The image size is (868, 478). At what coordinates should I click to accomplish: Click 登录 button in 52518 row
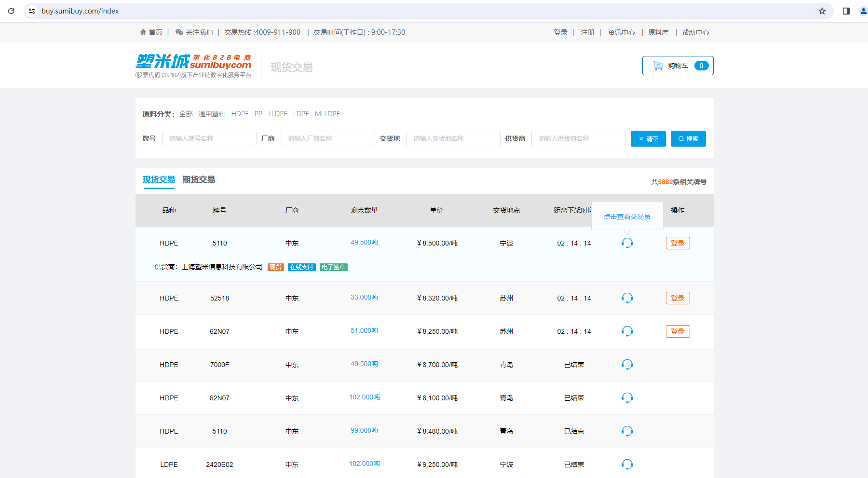[678, 298]
